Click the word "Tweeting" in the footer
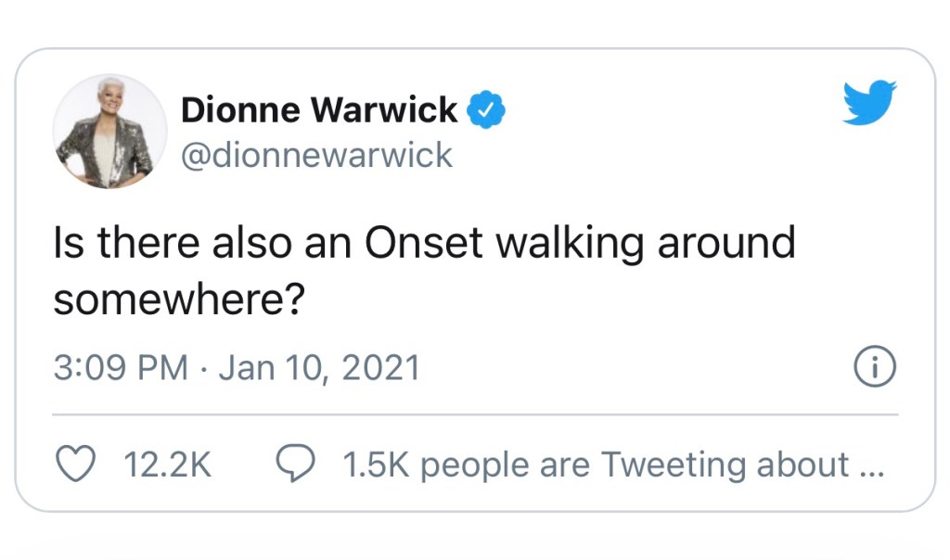This screenshot has height=560, width=950. pos(664,465)
